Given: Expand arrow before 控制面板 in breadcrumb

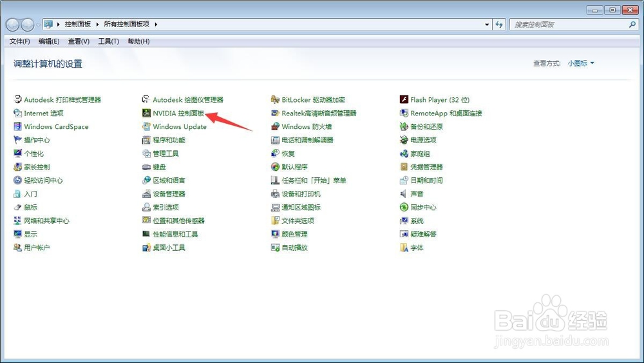Looking at the screenshot, I should click(59, 25).
